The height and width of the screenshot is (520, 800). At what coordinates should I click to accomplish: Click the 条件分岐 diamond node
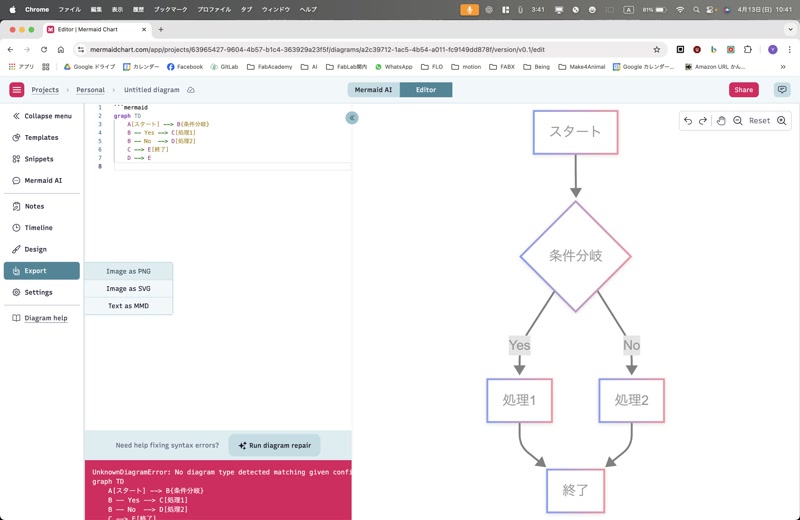point(576,256)
